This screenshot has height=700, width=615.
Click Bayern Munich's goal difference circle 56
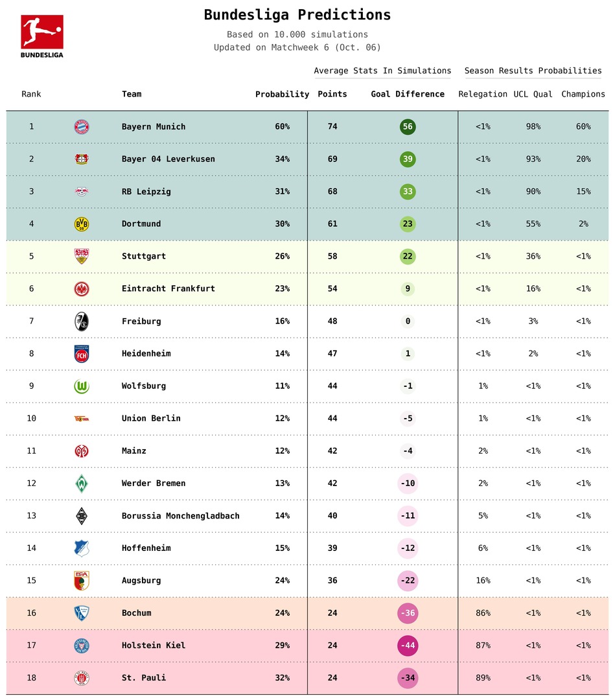pyautogui.click(x=408, y=127)
